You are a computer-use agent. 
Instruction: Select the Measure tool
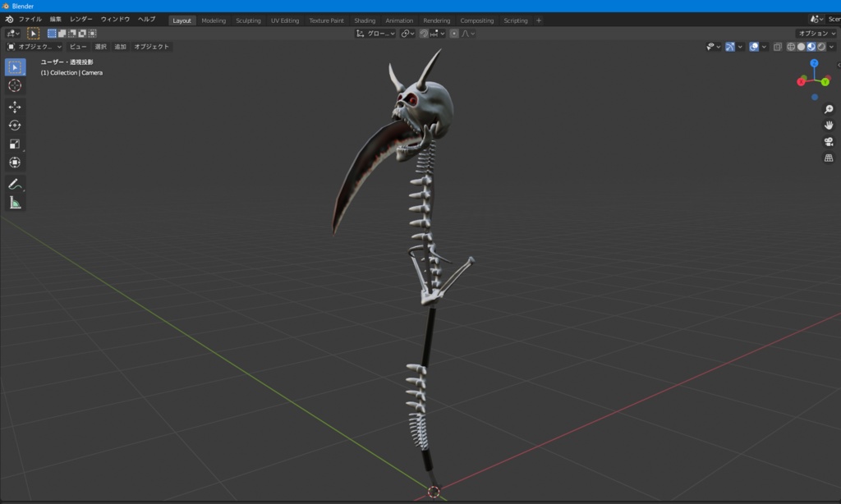coord(15,203)
